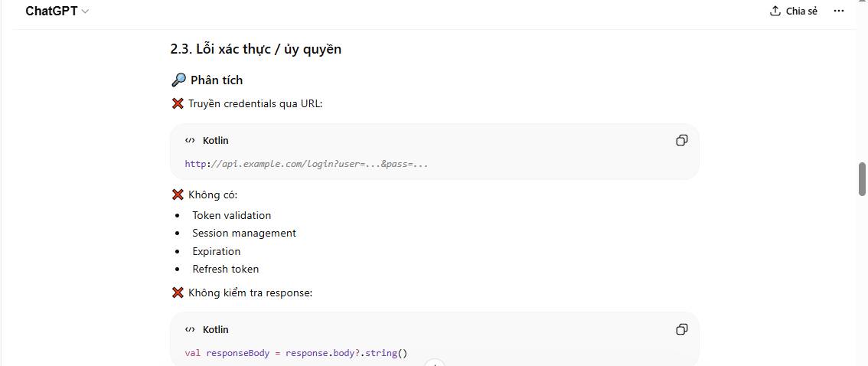The height and width of the screenshot is (366, 868).
Task: Click the val responseBody code line
Action: (296, 353)
